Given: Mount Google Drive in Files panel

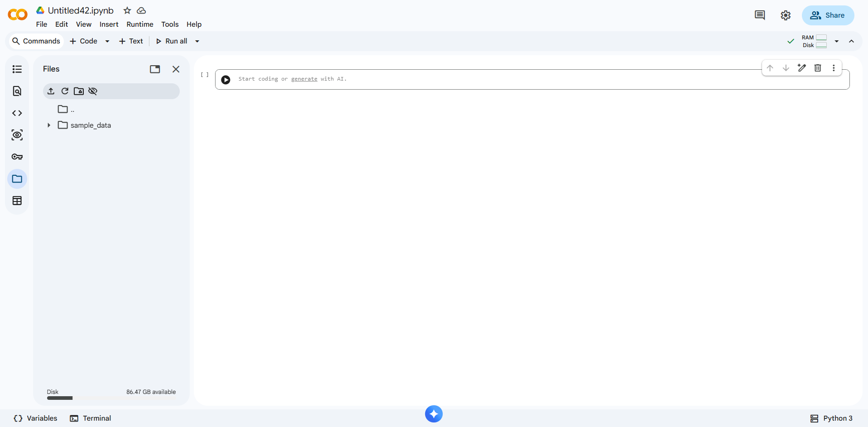Looking at the screenshot, I should pyautogui.click(x=79, y=91).
